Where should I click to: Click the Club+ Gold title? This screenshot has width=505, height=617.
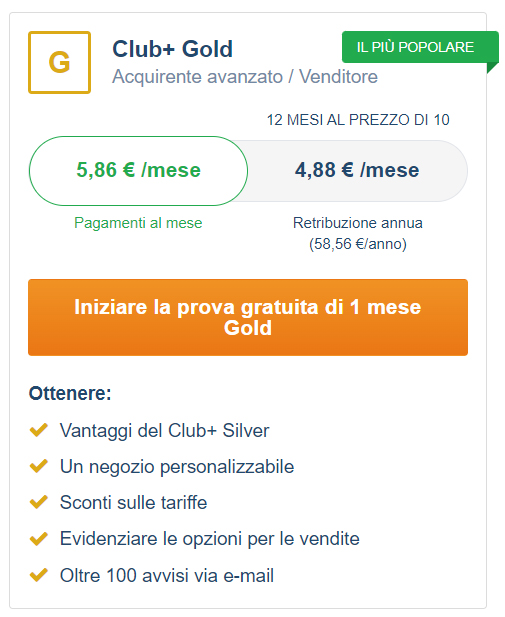[172, 49]
